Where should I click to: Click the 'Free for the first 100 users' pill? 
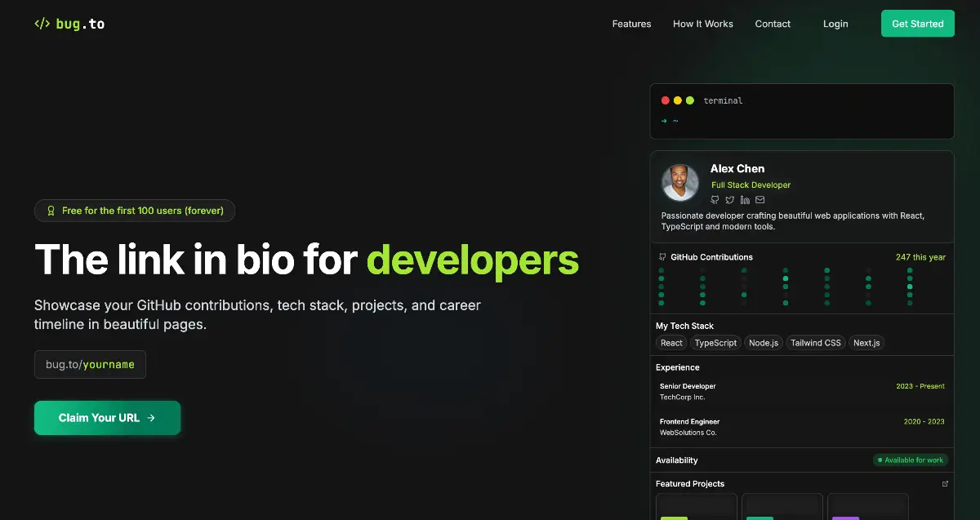135,211
